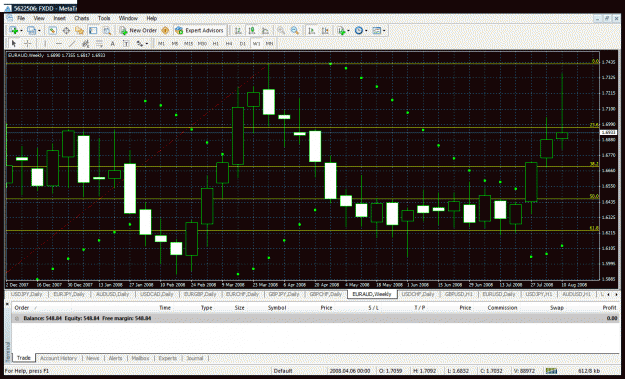625x379 pixels.
Task: Open the New Chart toolbar icon
Action: pyautogui.click(x=13, y=30)
